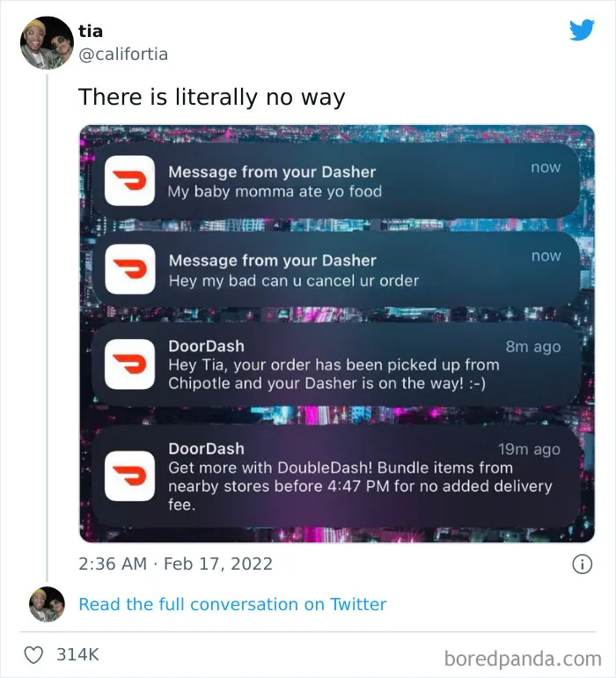This screenshot has width=616, height=678.
Task: Open tia's large profile avatar
Action: pos(47,43)
